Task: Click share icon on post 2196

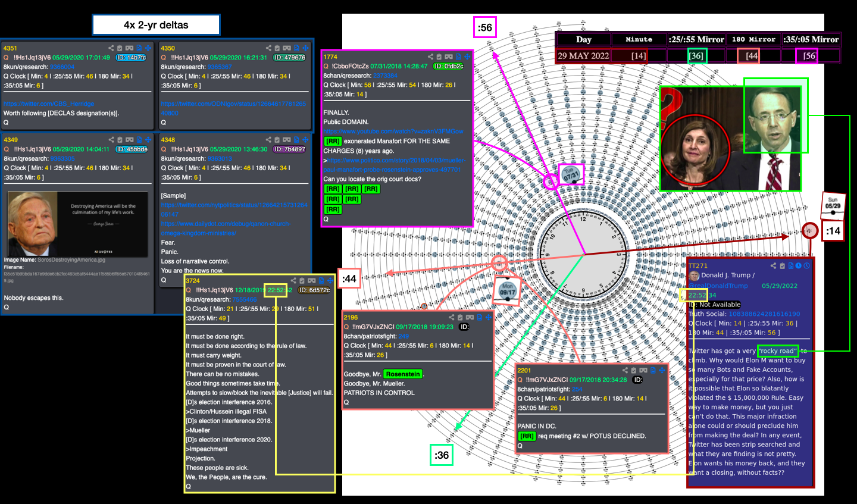Action: coord(451,317)
